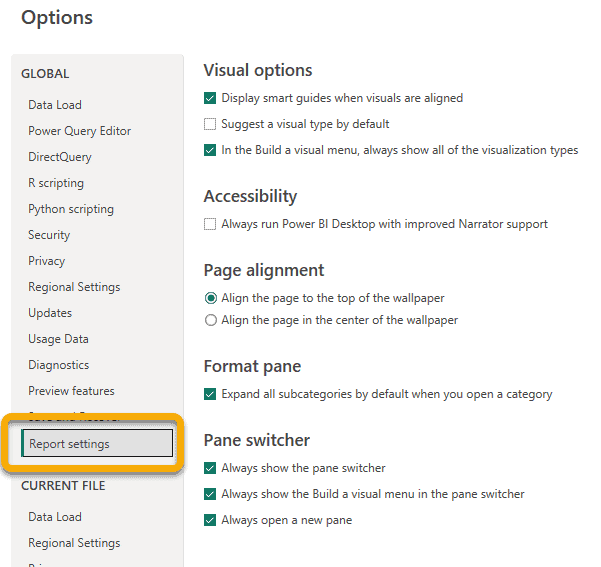
Task: Toggle Display smart guides when visuals are aligned
Action: click(x=210, y=98)
